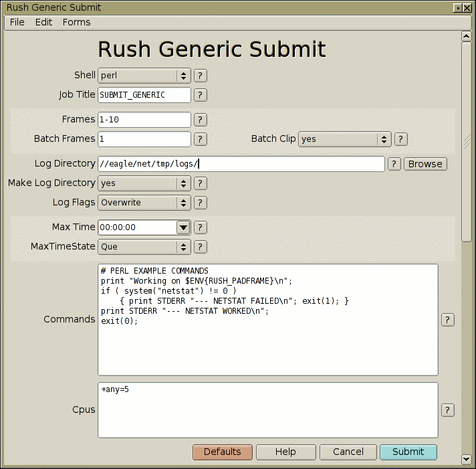Show help for Batch Frames
This screenshot has width=476, height=469.
201,139
